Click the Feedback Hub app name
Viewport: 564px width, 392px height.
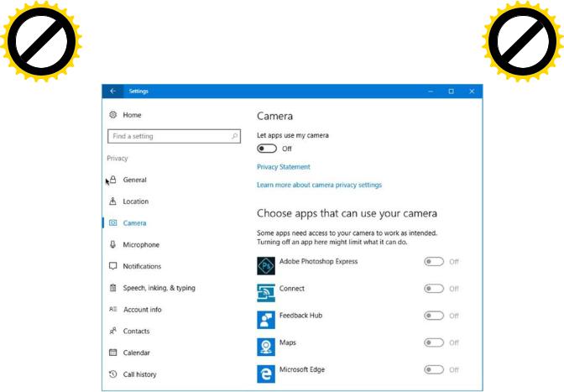pyautogui.click(x=300, y=316)
